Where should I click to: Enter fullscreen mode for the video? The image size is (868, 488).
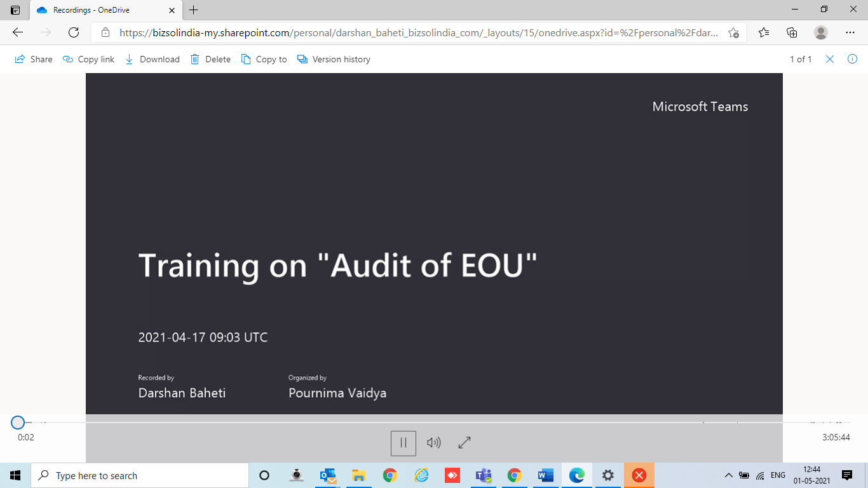pos(465,443)
